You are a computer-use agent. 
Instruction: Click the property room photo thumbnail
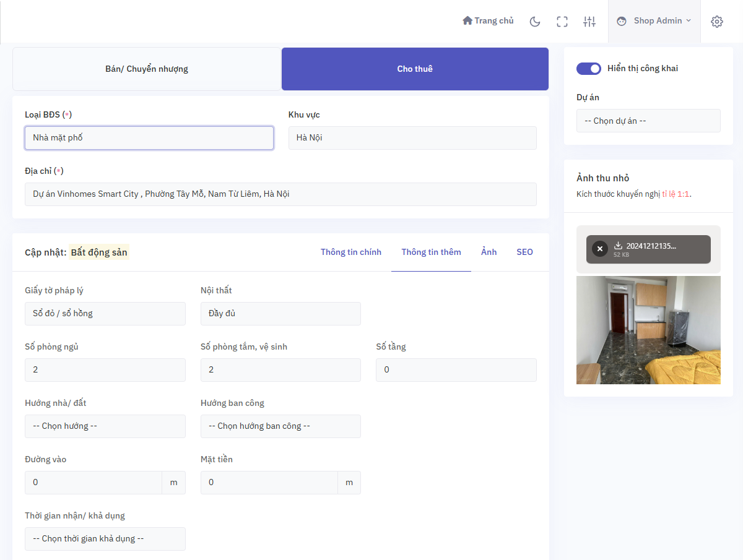pyautogui.click(x=648, y=330)
